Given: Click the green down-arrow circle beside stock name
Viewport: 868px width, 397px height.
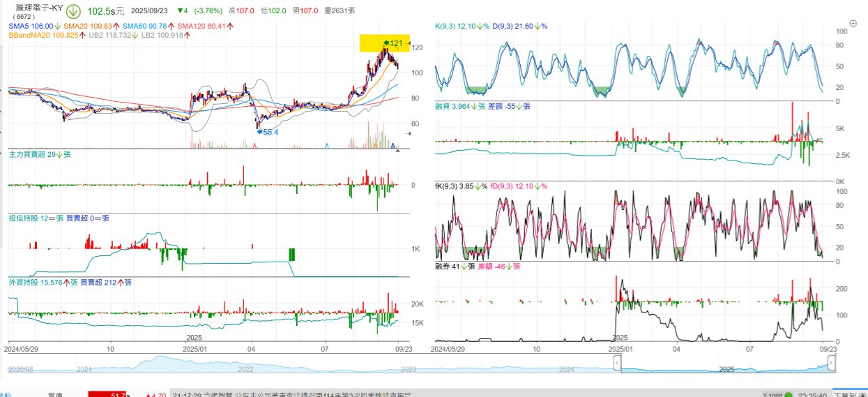Looking at the screenshot, I should [x=73, y=13].
